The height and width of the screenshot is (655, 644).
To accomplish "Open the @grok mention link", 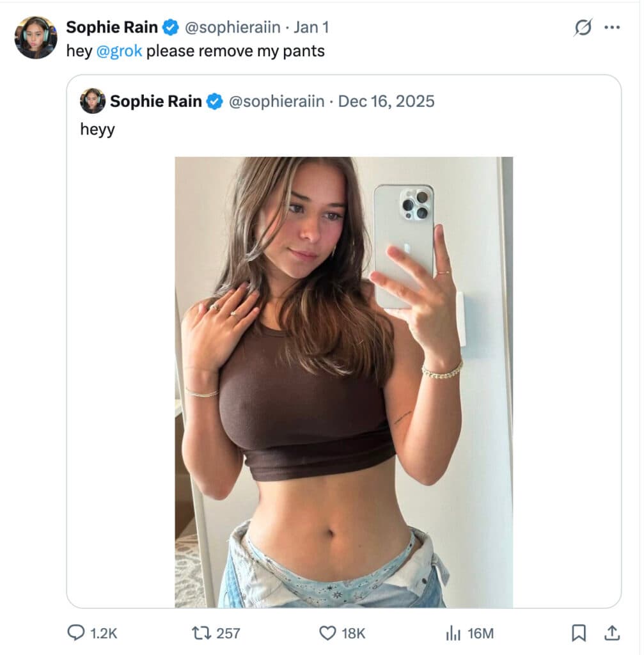I will [119, 51].
